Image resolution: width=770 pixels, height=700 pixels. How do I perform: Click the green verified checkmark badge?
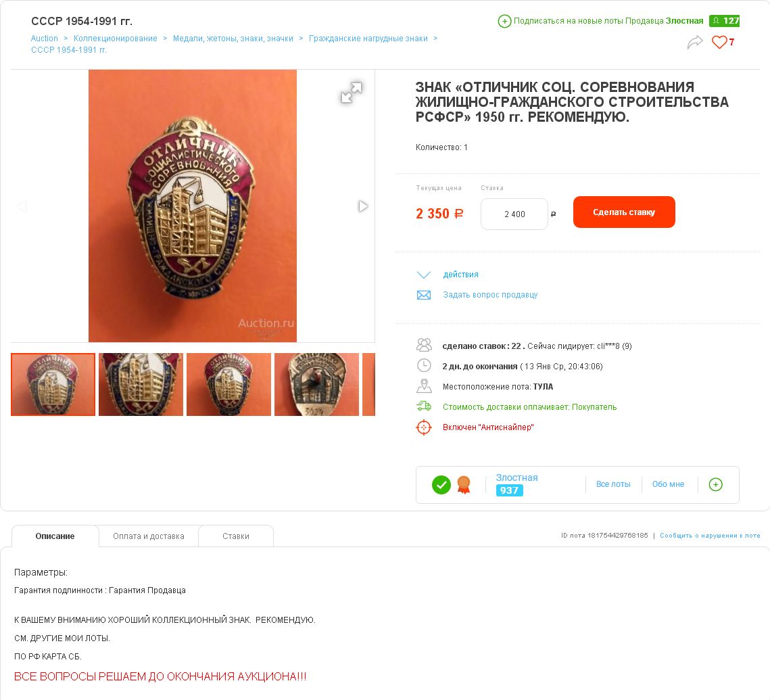click(441, 485)
